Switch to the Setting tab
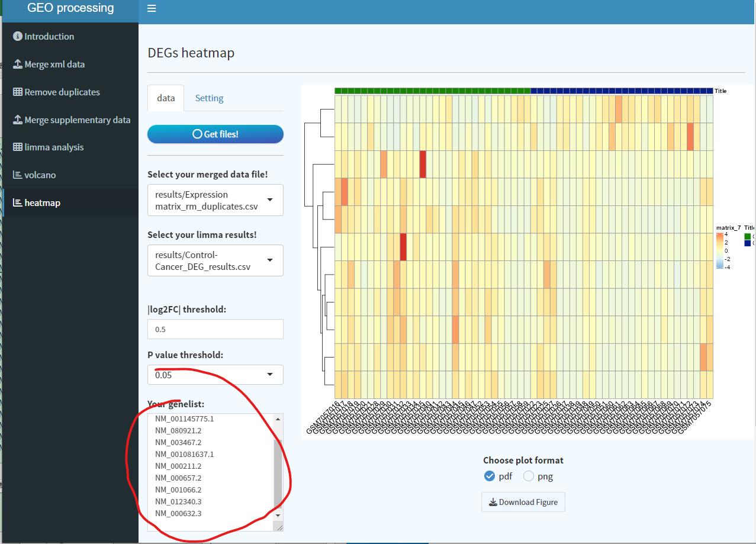This screenshot has width=756, height=544. pyautogui.click(x=210, y=98)
